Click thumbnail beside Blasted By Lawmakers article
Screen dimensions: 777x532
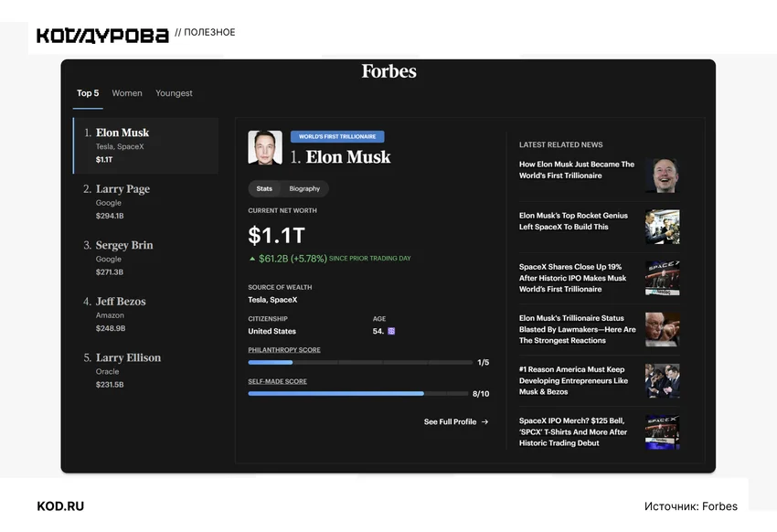click(x=663, y=329)
